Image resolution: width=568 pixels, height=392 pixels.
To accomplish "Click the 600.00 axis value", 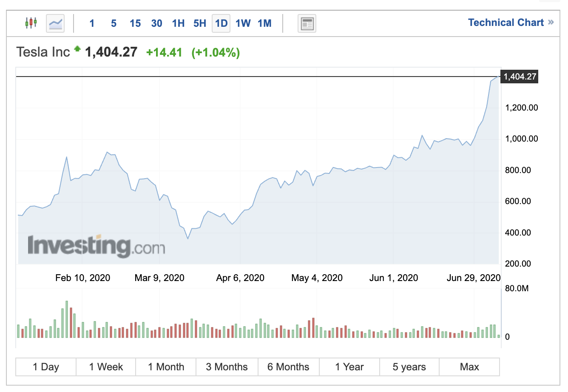I will click(x=518, y=201).
